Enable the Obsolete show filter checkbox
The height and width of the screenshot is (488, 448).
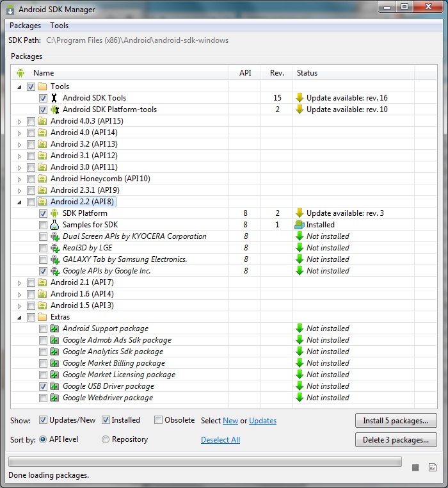point(158,420)
